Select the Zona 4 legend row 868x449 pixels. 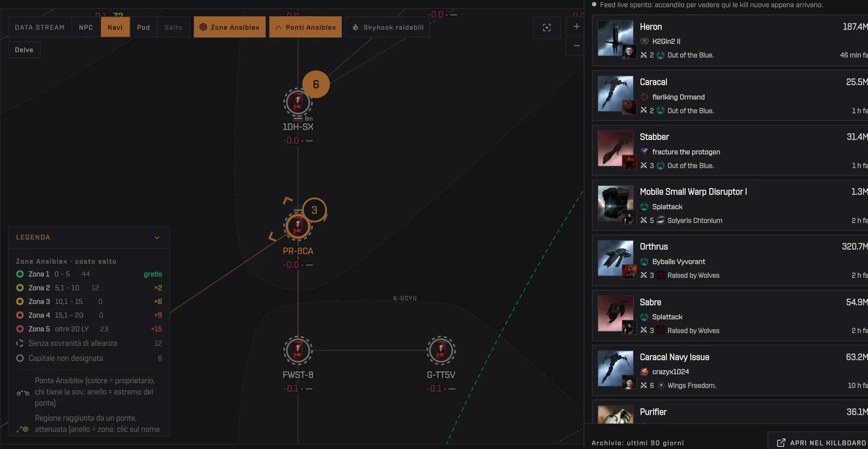89,315
